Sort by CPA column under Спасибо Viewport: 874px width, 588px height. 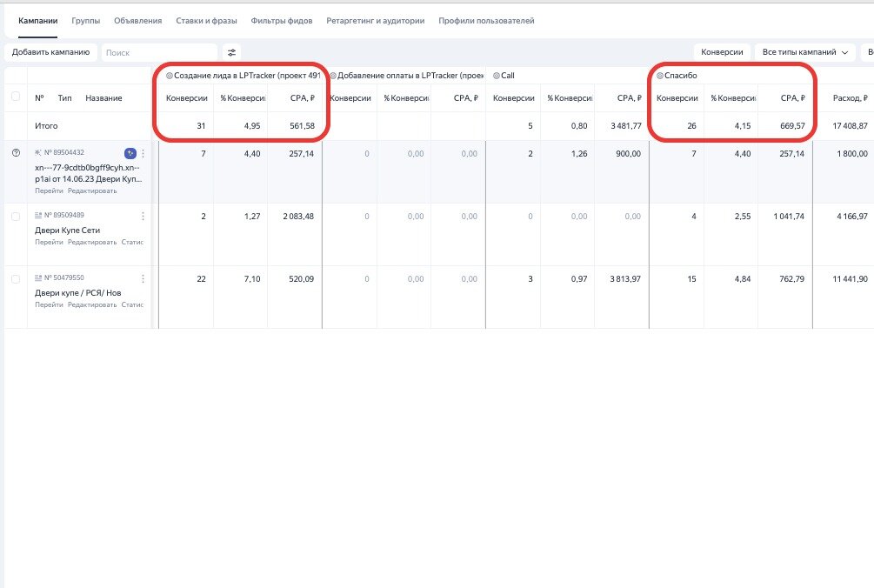tap(791, 98)
